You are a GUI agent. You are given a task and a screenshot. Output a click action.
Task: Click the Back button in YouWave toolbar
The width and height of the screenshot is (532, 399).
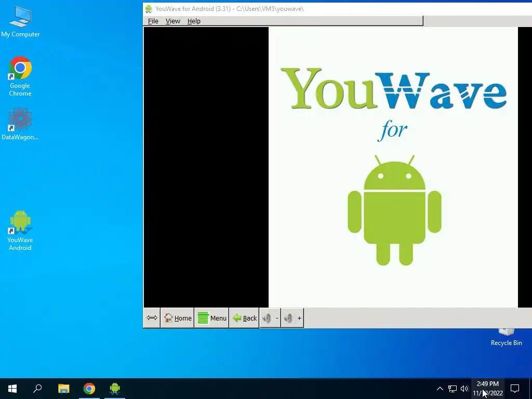point(244,318)
